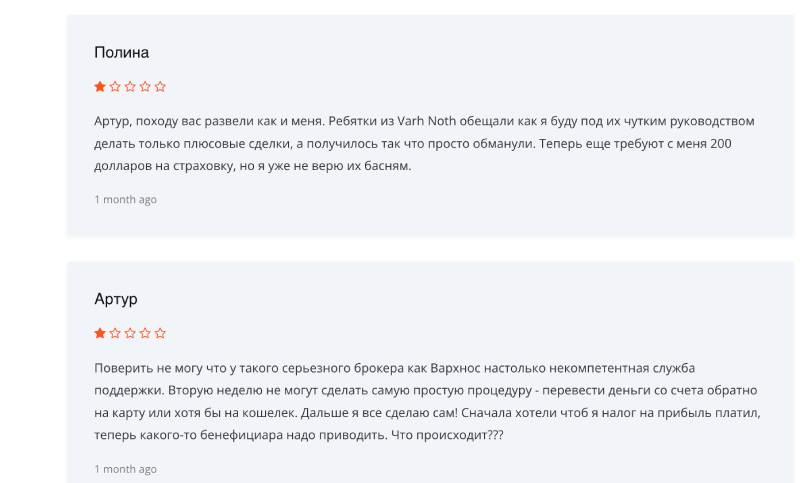Select the third star in Артур's rating
The height and width of the screenshot is (483, 800).
[130, 333]
